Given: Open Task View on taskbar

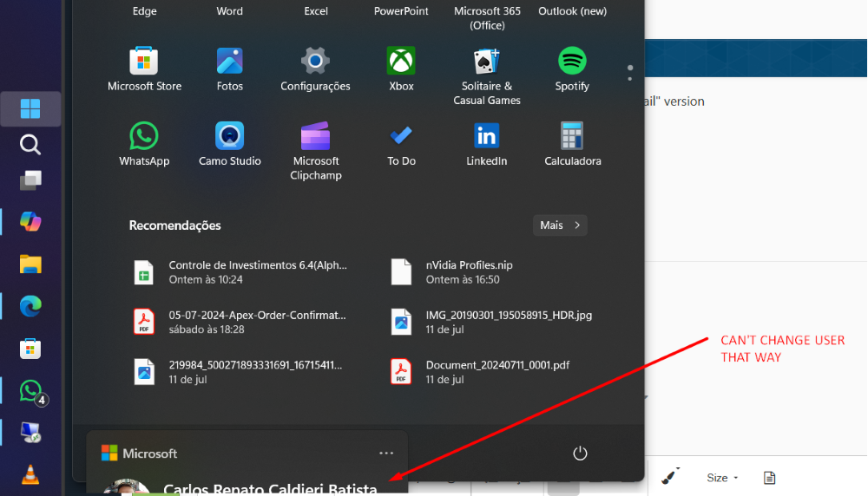Looking at the screenshot, I should 30,180.
